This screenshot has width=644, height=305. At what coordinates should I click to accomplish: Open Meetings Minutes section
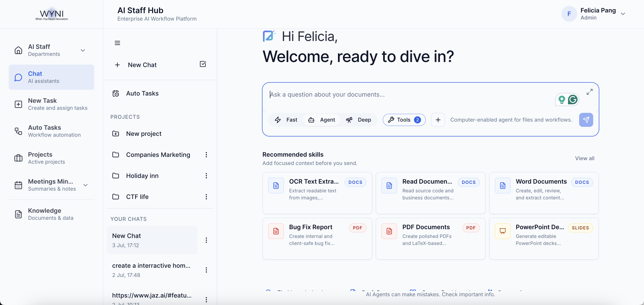[x=51, y=185]
